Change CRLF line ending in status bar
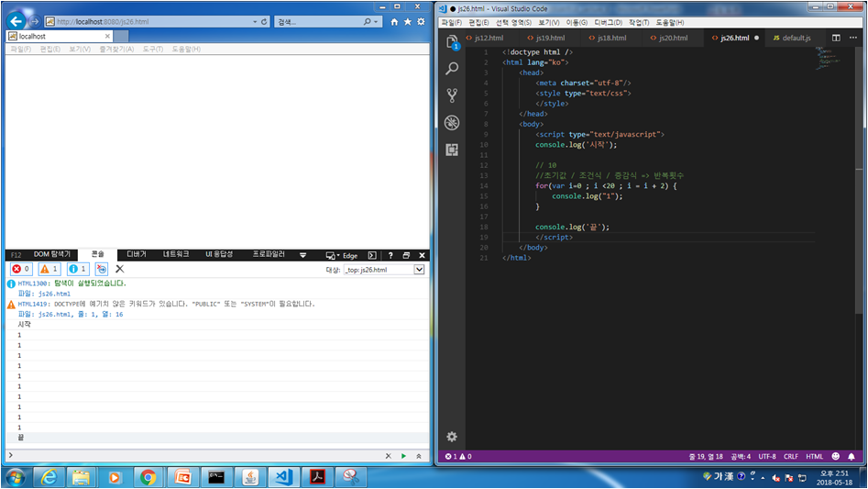This screenshot has height=489, width=868. pyautogui.click(x=790, y=456)
